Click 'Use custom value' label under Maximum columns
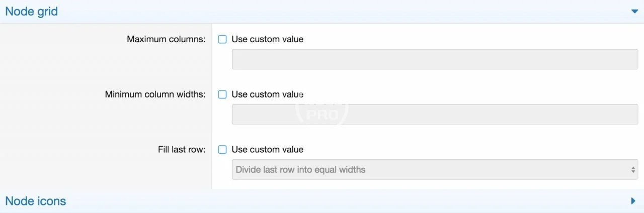Viewport: 644px width, 213px height. click(x=268, y=39)
